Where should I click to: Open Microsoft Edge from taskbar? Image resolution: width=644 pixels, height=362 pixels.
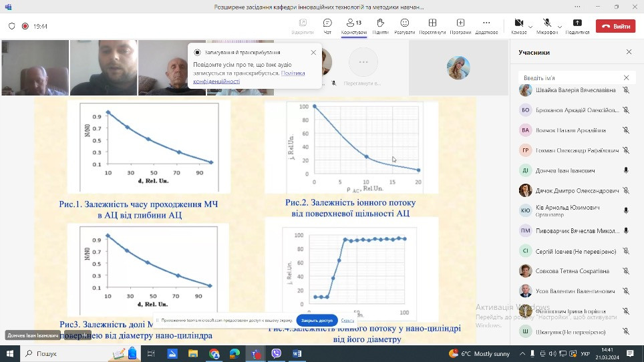pyautogui.click(x=234, y=353)
